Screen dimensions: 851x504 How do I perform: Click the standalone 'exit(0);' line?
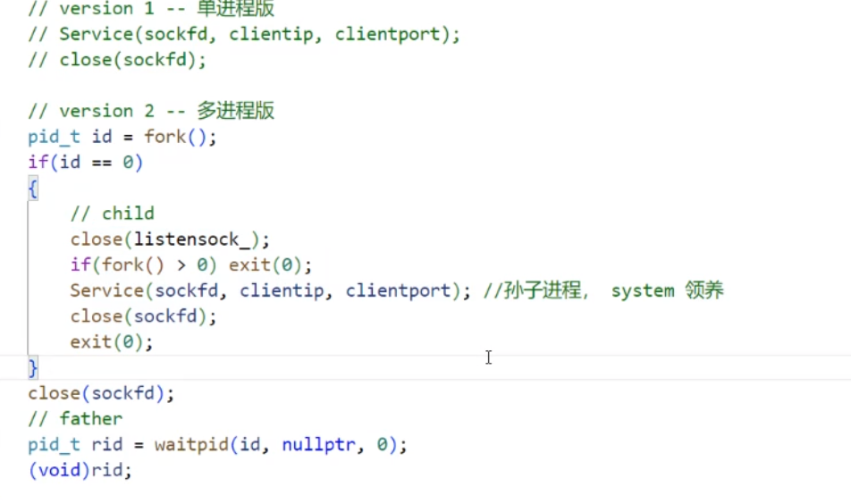tap(111, 341)
